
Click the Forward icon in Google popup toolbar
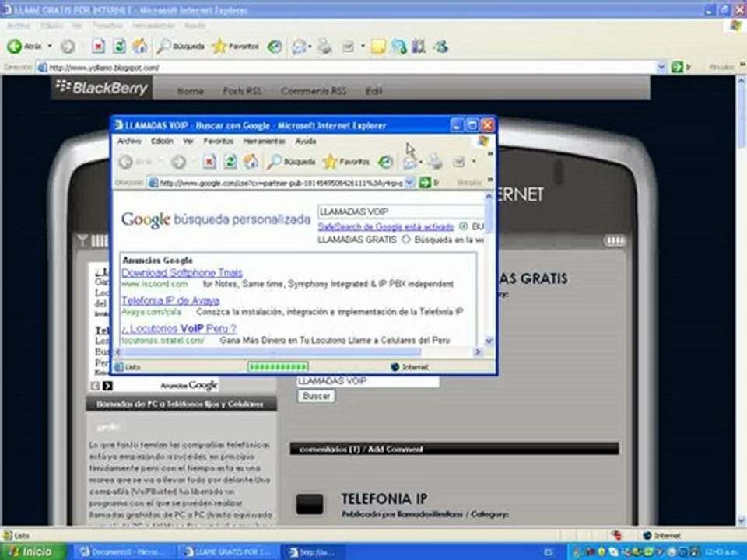coord(178,163)
